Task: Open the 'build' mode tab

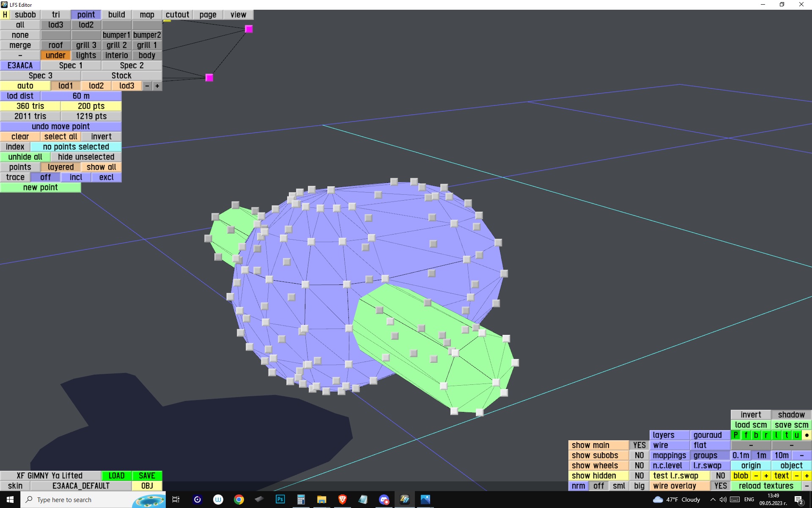Action: 116,15
